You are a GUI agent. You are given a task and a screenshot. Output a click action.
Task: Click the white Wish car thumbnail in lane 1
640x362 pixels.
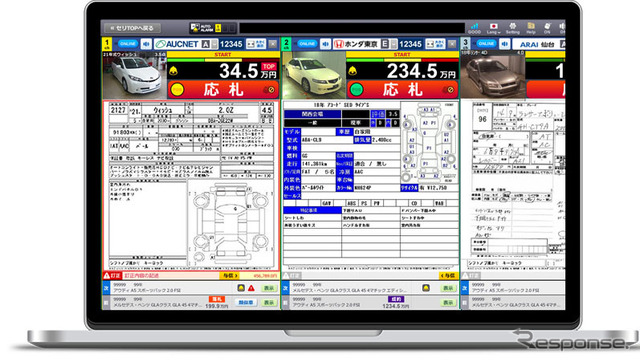pyautogui.click(x=134, y=76)
